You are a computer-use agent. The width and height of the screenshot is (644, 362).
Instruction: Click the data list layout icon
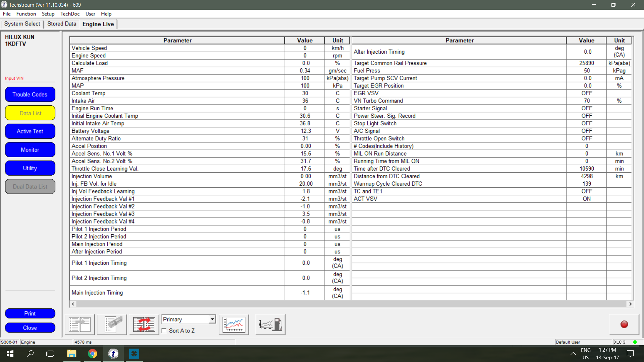(80, 324)
